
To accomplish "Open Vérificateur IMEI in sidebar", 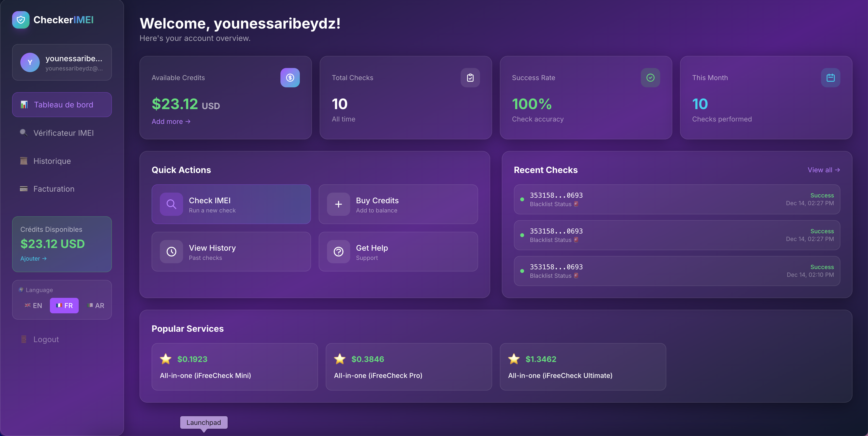I will tap(63, 133).
